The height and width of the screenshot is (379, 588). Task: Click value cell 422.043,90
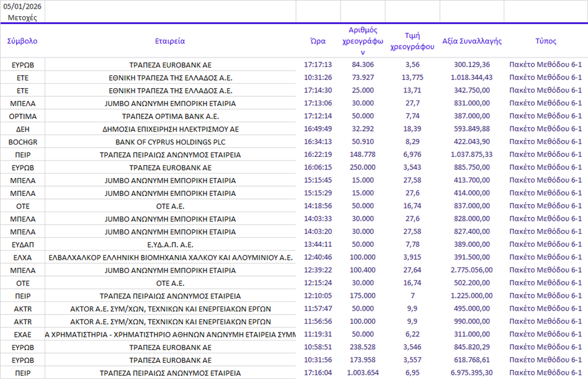click(x=472, y=141)
